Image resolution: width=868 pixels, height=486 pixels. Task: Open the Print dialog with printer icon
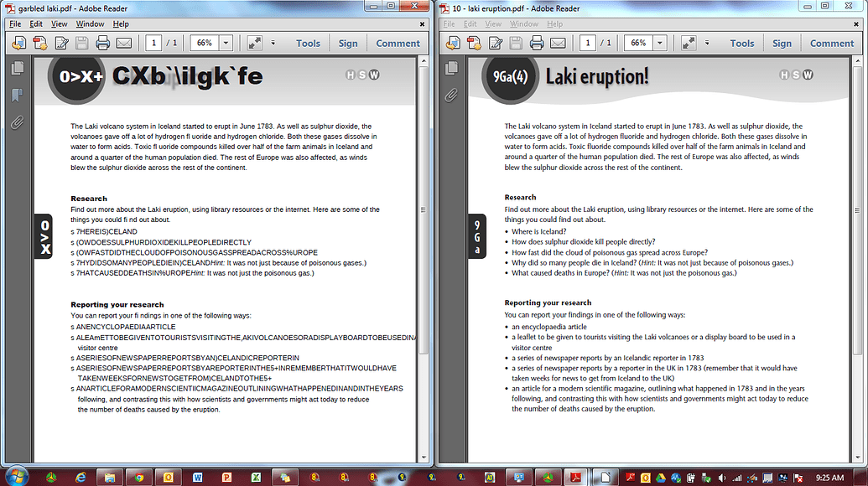[102, 43]
